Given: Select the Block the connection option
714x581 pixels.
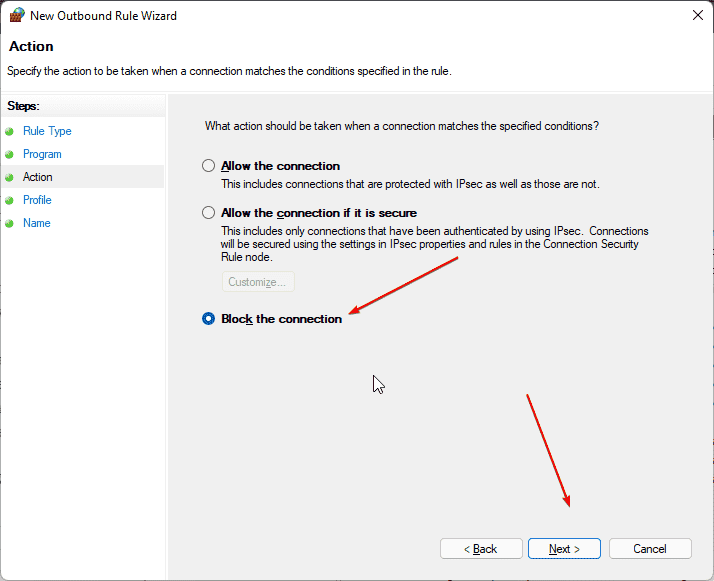Looking at the screenshot, I should tap(209, 319).
